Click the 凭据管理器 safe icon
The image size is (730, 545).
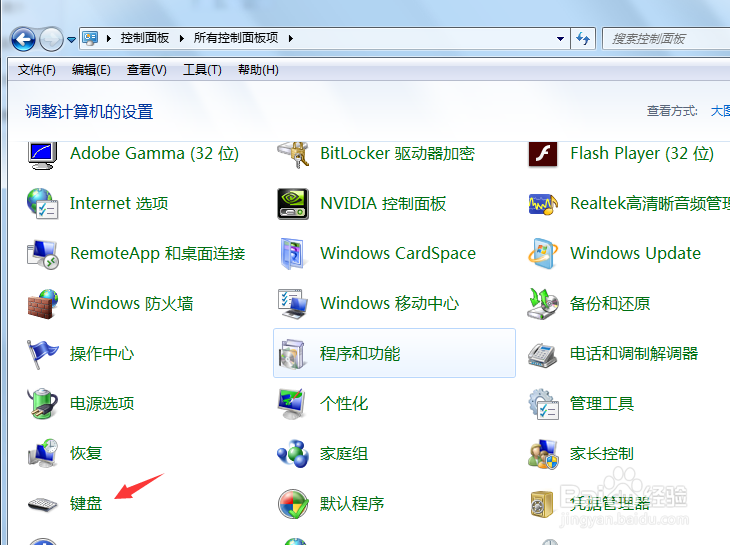[x=543, y=504]
